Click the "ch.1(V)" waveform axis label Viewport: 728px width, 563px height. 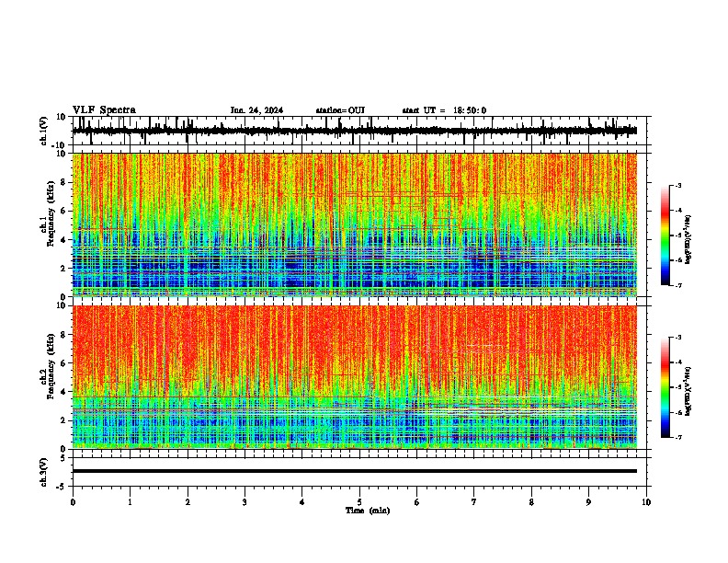point(44,131)
